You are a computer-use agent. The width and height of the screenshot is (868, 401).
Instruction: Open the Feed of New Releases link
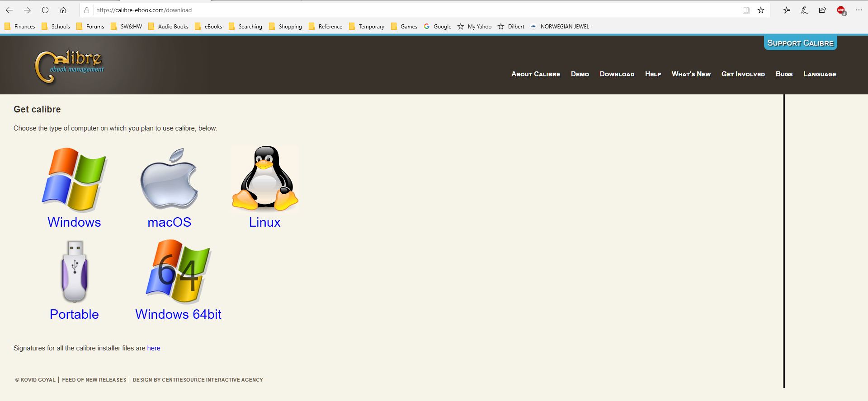pyautogui.click(x=94, y=380)
